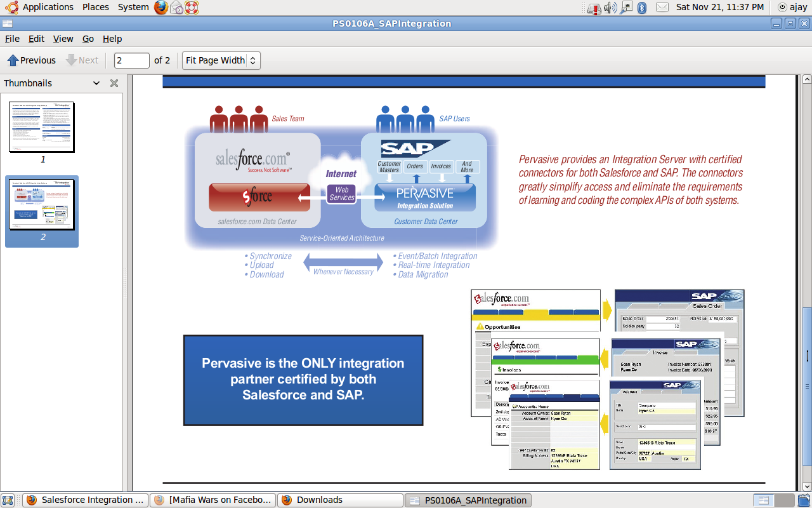Viewport: 812px width, 508px height.
Task: Select the page 1 thumbnail
Action: tap(42, 127)
